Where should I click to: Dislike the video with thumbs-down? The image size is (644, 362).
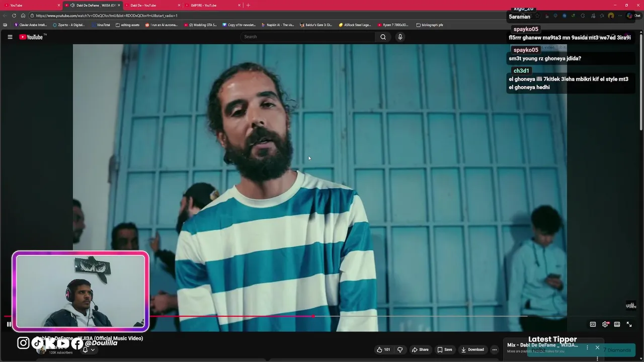point(400,349)
